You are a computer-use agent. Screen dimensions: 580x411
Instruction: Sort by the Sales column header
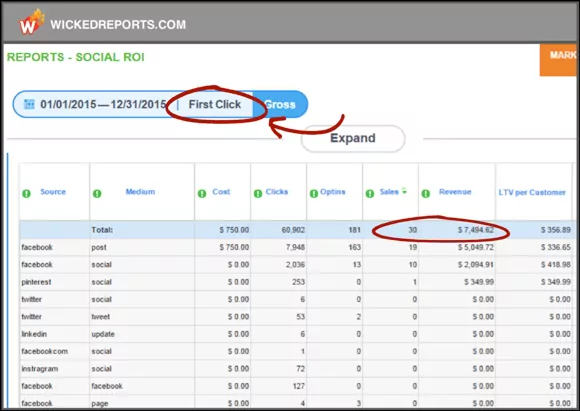pyautogui.click(x=389, y=192)
